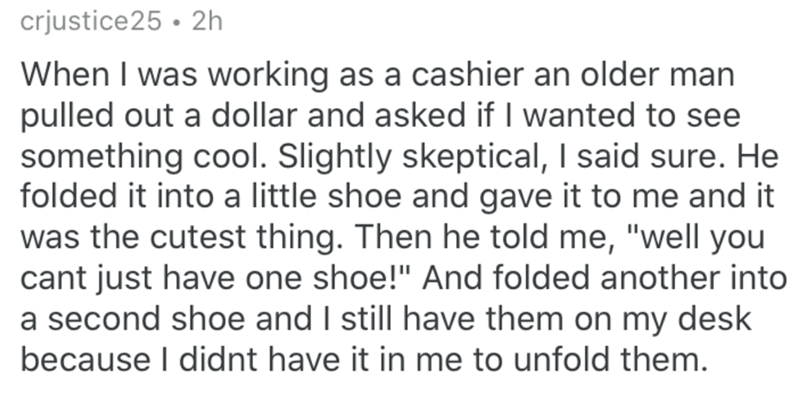
Task: Open the crjustice25 user profile
Action: 91,23
